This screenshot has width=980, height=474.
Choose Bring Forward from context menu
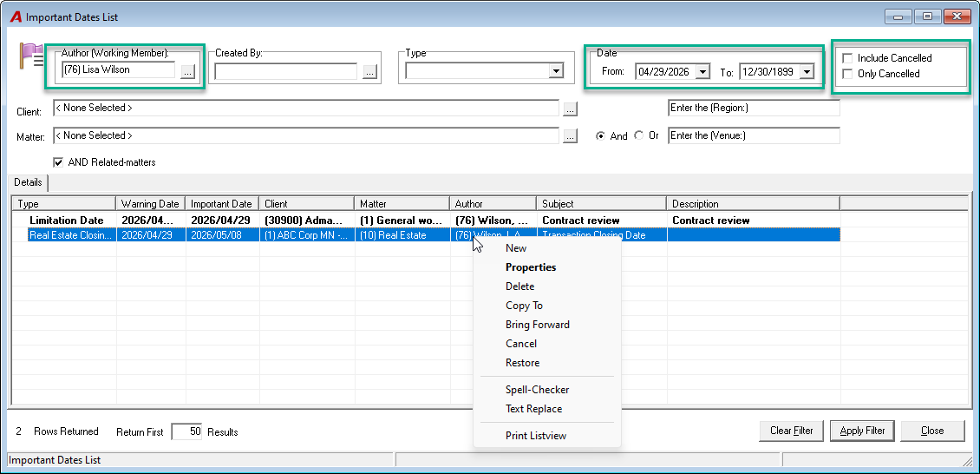click(538, 326)
